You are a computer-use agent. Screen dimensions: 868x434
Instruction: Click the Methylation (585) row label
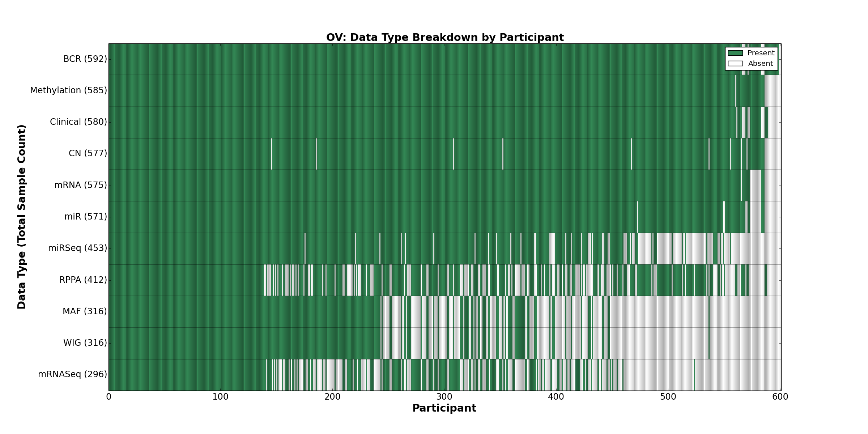[68, 90]
